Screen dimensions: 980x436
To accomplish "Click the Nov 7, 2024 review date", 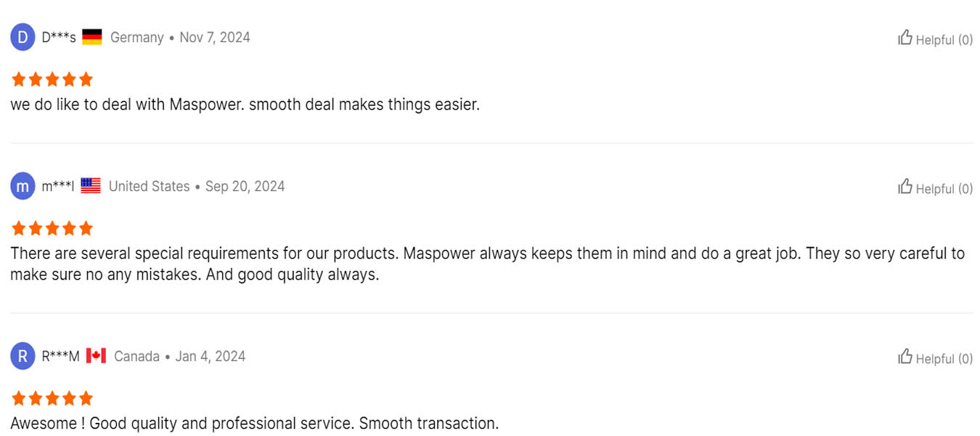I will [x=215, y=38].
